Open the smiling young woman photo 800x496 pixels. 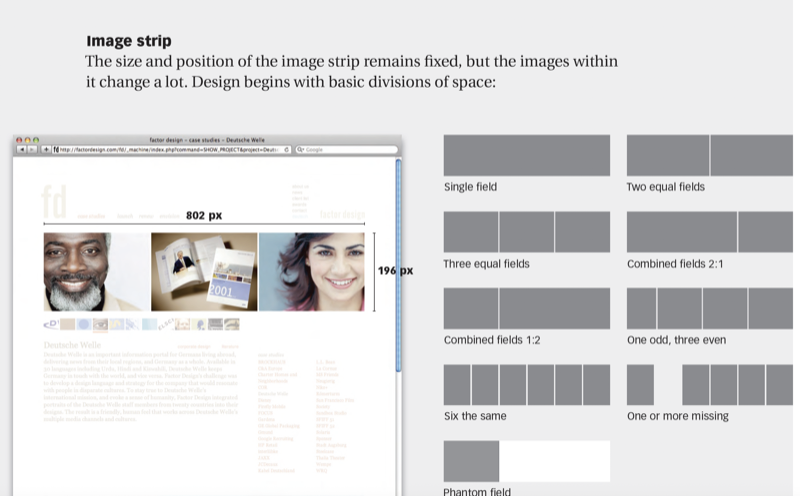(x=311, y=272)
